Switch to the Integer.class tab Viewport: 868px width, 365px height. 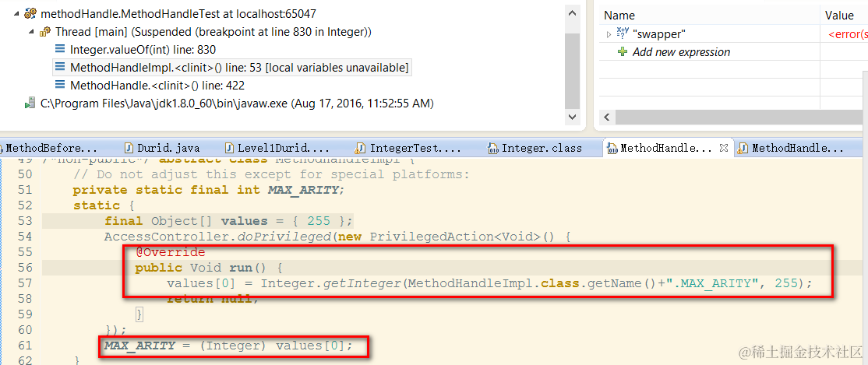click(x=542, y=148)
